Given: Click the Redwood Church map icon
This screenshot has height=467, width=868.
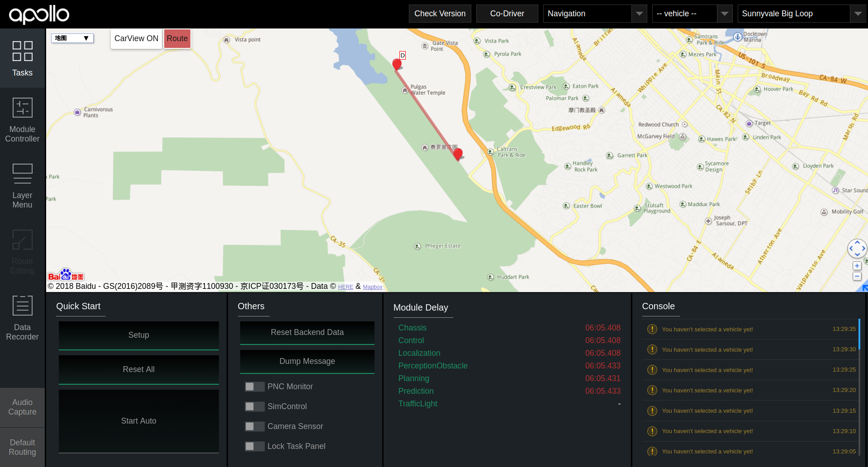Looking at the screenshot, I should (x=685, y=124).
